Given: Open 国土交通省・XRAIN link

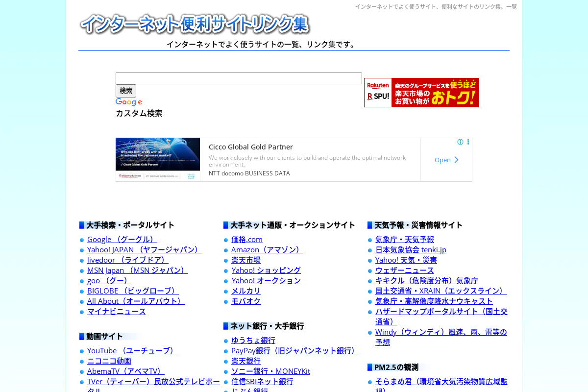Looking at the screenshot, I should click(441, 291).
